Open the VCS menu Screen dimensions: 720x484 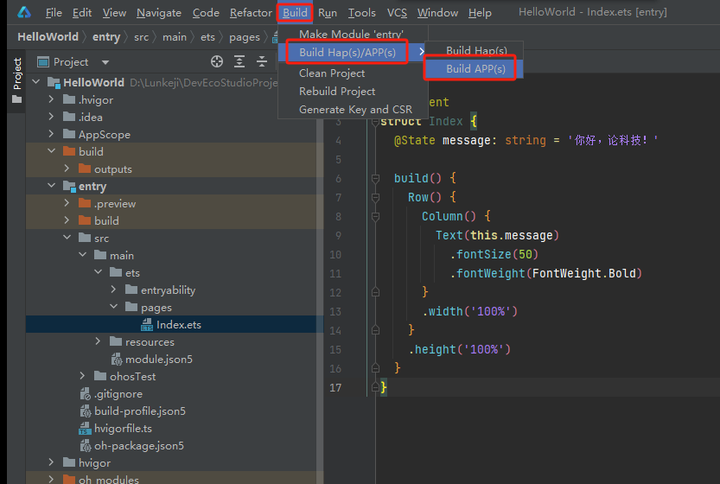coord(397,13)
